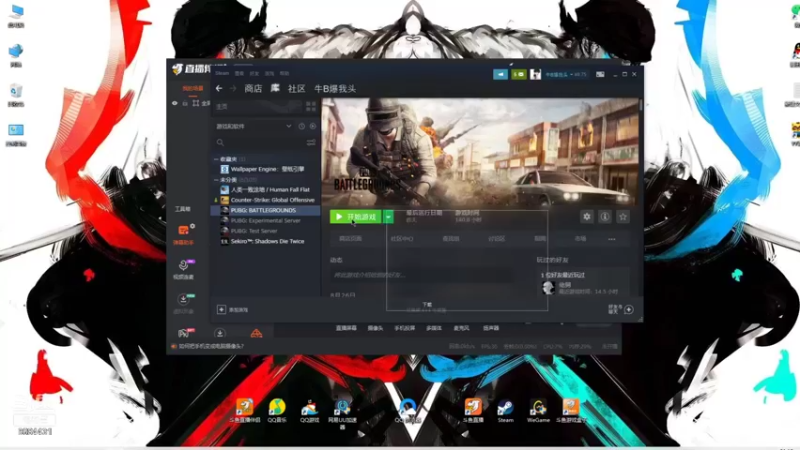Open the friend's avatar under 玩过的好友

click(x=548, y=288)
